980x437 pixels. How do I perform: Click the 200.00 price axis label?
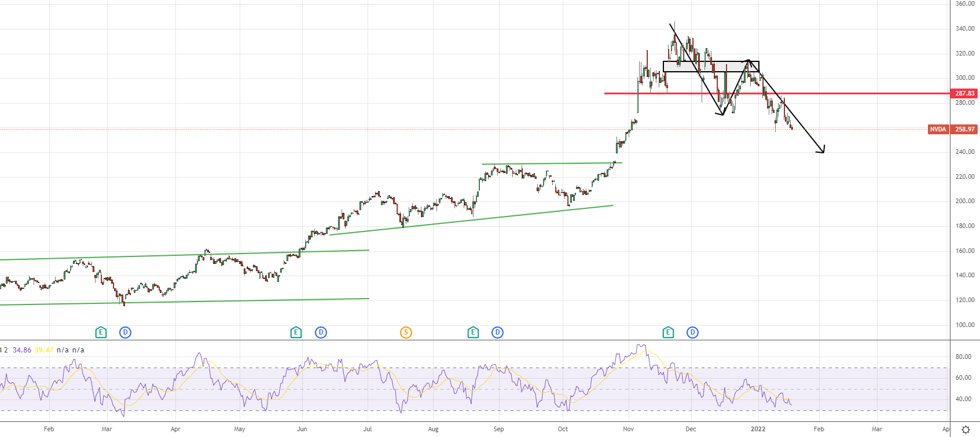pos(964,201)
